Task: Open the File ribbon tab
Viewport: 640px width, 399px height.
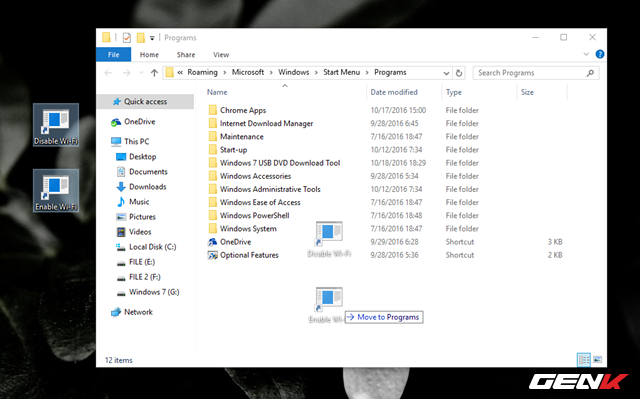Action: (x=113, y=55)
